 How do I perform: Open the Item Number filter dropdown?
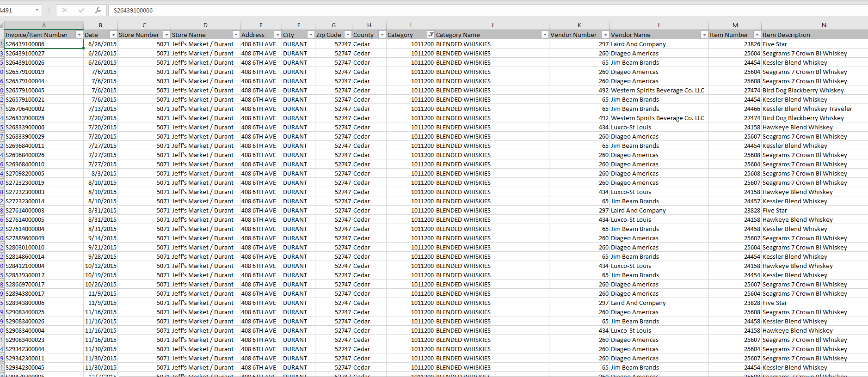coord(757,35)
